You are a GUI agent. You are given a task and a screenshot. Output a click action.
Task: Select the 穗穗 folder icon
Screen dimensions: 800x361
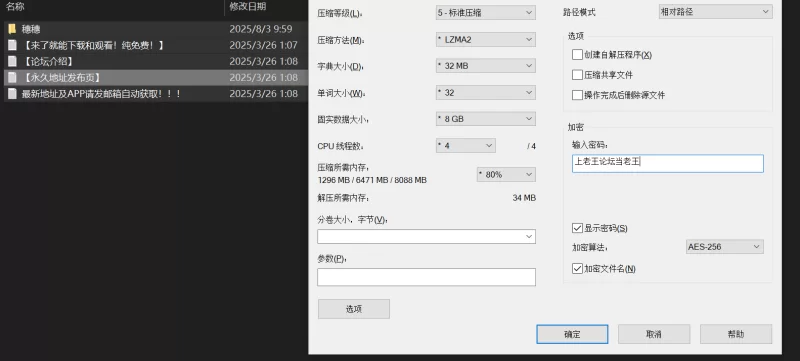[12, 29]
